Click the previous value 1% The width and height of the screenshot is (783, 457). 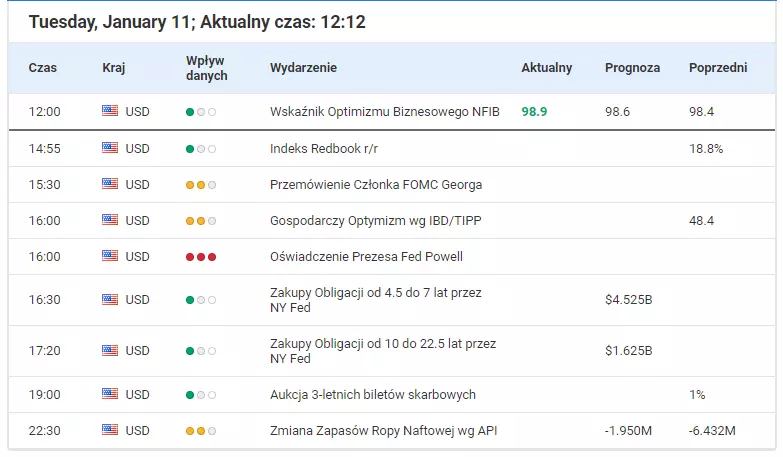click(x=697, y=395)
